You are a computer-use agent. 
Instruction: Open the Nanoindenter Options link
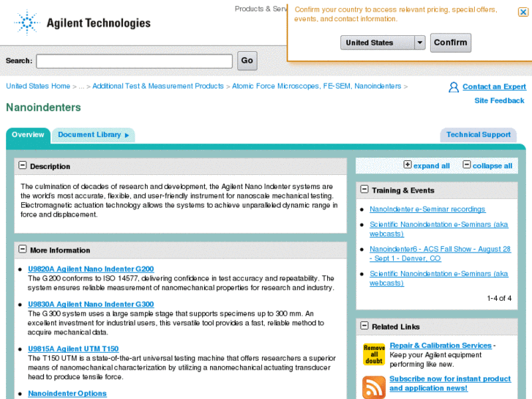(x=67, y=394)
